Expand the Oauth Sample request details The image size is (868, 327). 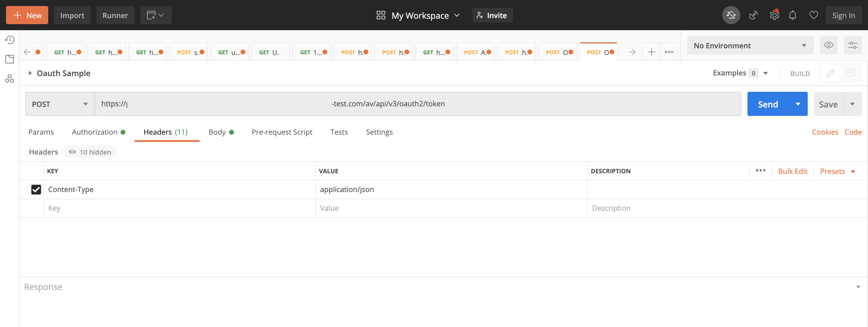(x=30, y=73)
